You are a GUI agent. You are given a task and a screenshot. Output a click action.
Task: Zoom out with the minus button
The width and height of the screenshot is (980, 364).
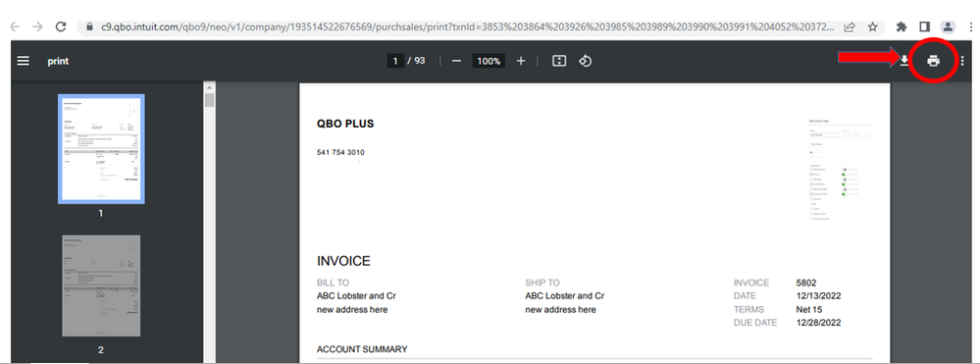456,61
